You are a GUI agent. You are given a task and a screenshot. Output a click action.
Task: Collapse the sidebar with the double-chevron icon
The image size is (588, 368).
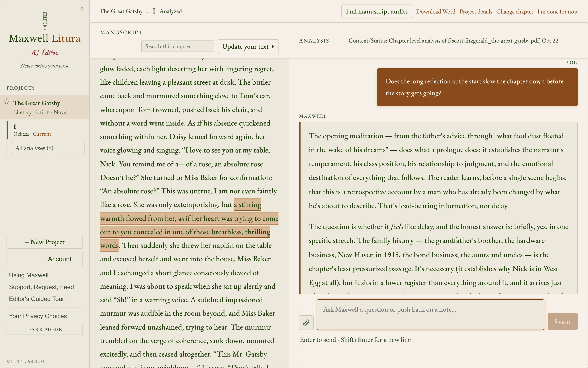click(82, 9)
